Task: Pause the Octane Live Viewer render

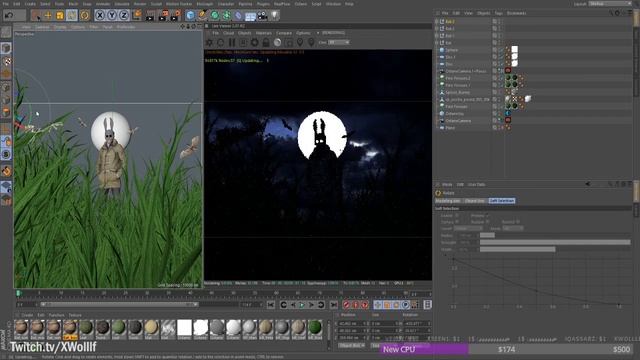Action: tap(232, 42)
